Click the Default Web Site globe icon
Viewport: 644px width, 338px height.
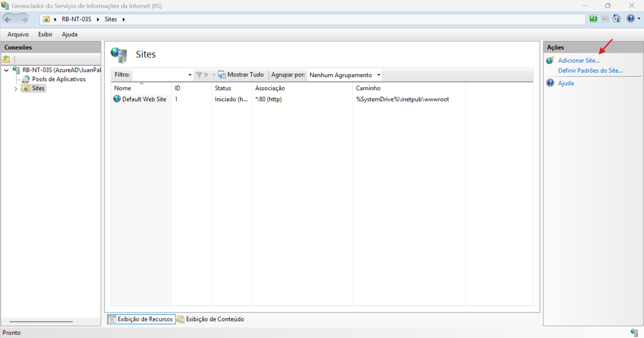pyautogui.click(x=117, y=99)
